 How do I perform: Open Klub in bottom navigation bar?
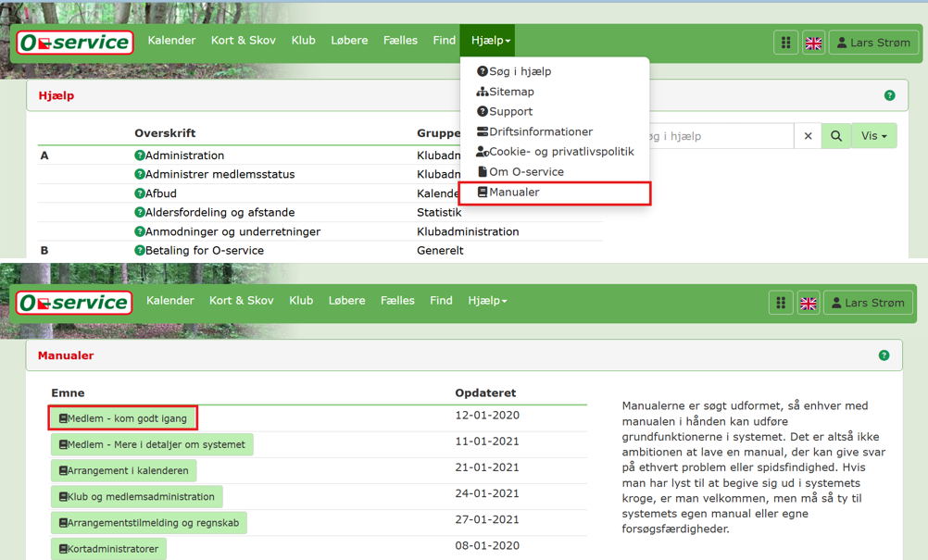tap(301, 301)
